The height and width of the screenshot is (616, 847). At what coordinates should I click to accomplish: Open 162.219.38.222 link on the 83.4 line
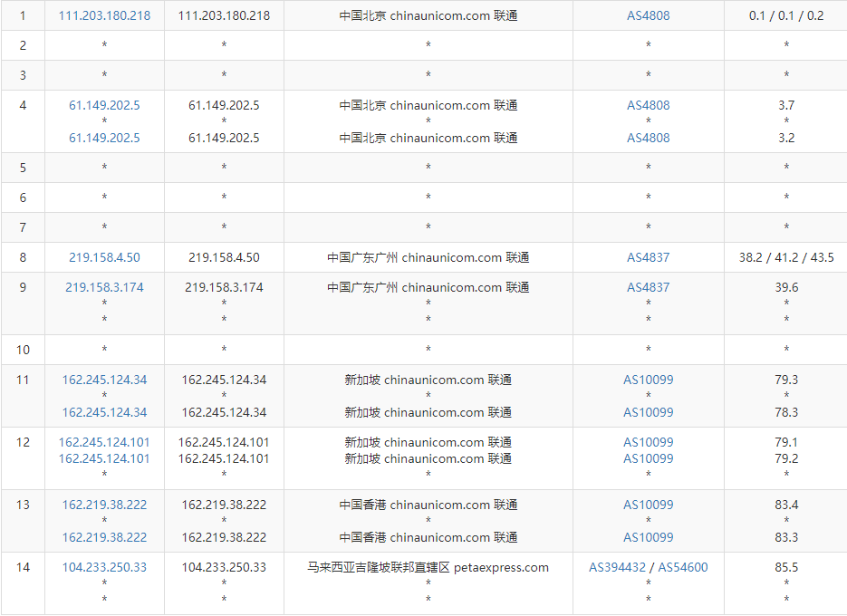[x=104, y=505]
